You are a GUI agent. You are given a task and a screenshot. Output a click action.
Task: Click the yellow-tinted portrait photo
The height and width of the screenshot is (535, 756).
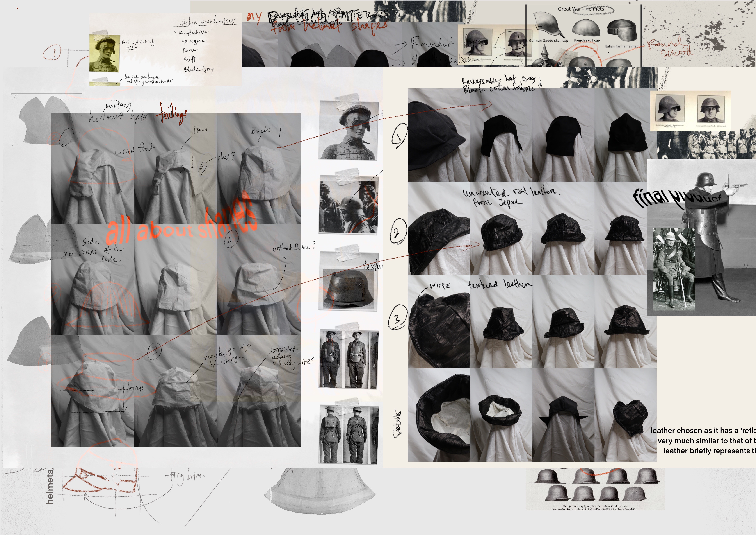pyautogui.click(x=104, y=53)
